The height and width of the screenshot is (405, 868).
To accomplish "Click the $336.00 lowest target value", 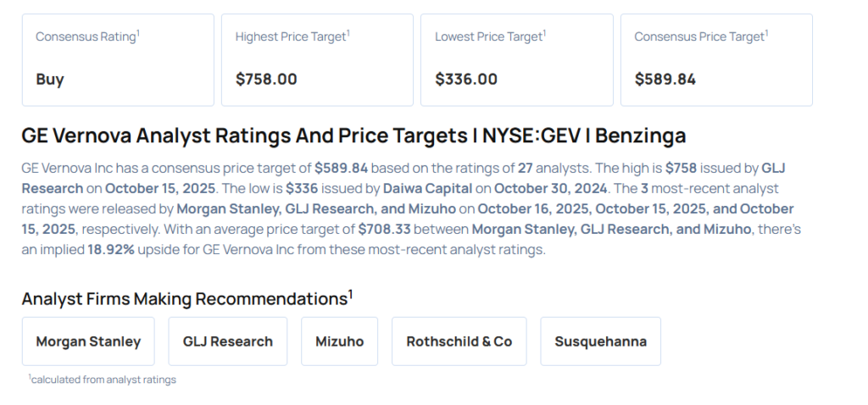I will [x=466, y=80].
